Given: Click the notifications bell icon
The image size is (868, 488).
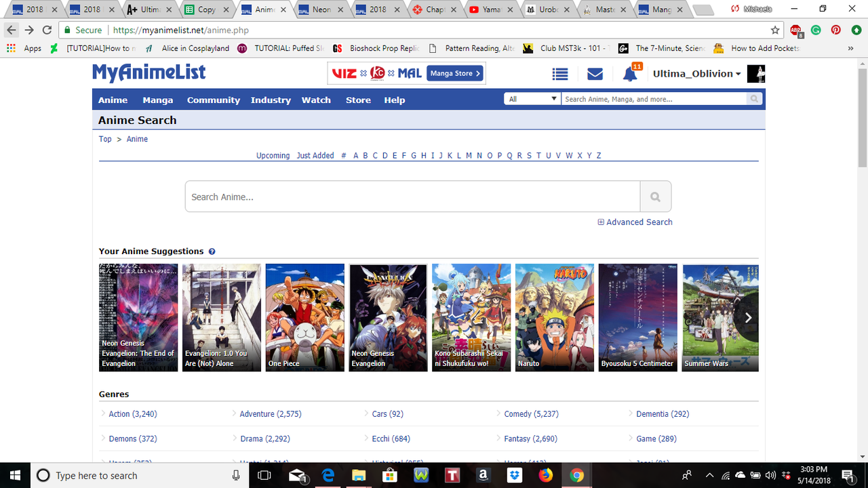Looking at the screenshot, I should (x=630, y=74).
